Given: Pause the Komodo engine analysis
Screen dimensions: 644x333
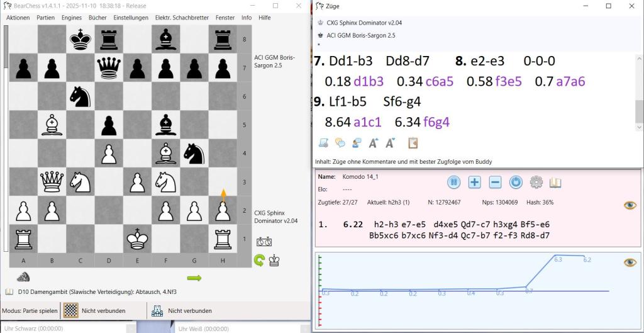Looking at the screenshot, I should point(454,183).
